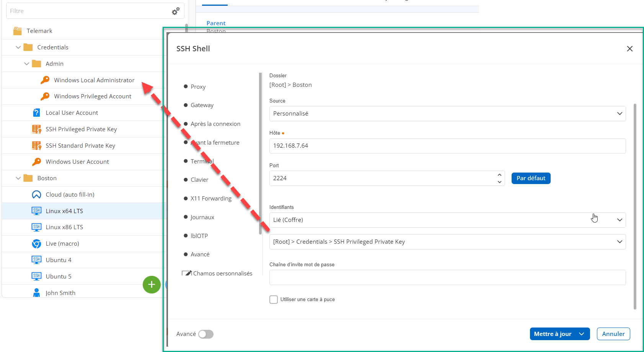The width and height of the screenshot is (644, 352).
Task: Enable the Avancé toggle switch
Action: [206, 334]
